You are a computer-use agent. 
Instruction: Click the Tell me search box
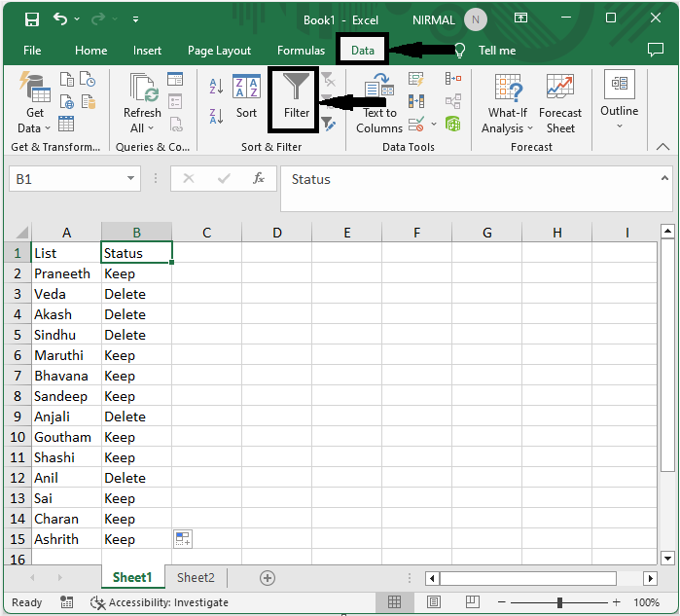point(497,51)
